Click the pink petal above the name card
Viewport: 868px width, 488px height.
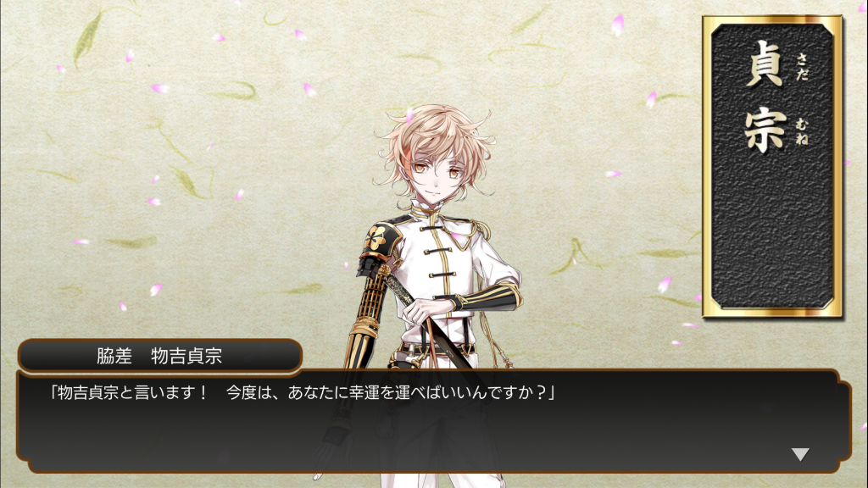(618, 23)
